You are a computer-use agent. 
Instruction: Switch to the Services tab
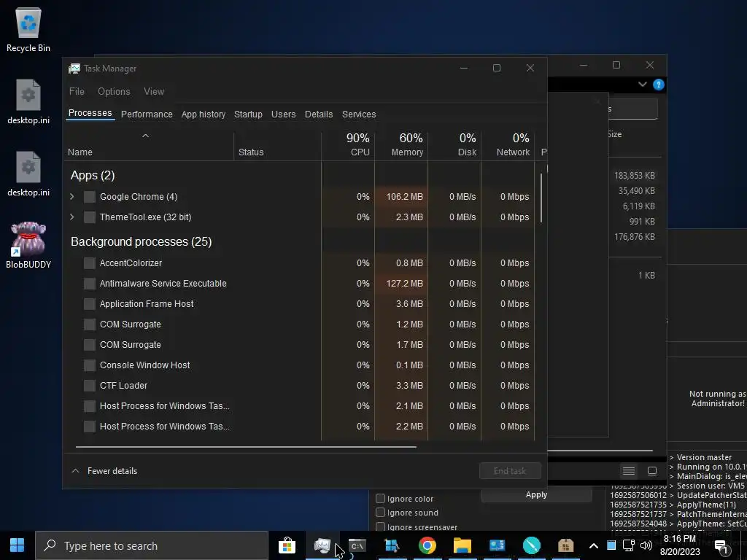coord(359,114)
